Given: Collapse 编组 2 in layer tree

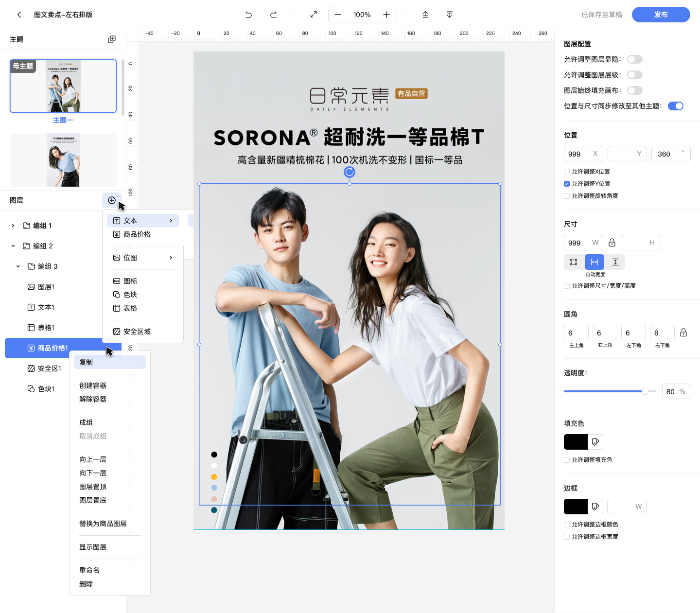Looking at the screenshot, I should (13, 246).
